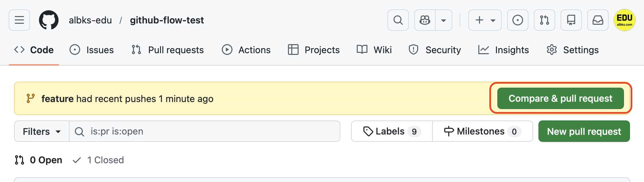The height and width of the screenshot is (182, 644).
Task: Go to the GitHub homepage logo
Action: pos(49,20)
